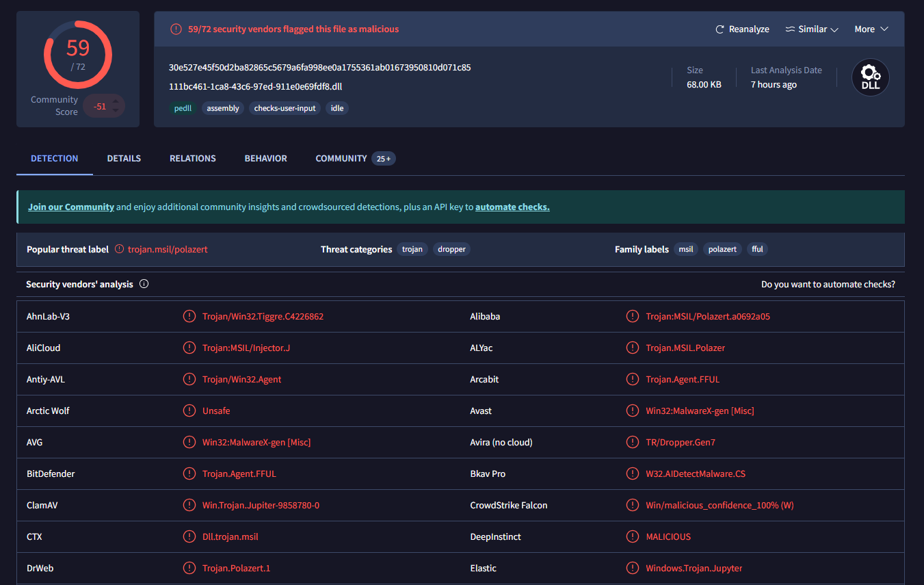
Task: Click the similar-files icon next to Similar
Action: click(x=790, y=29)
